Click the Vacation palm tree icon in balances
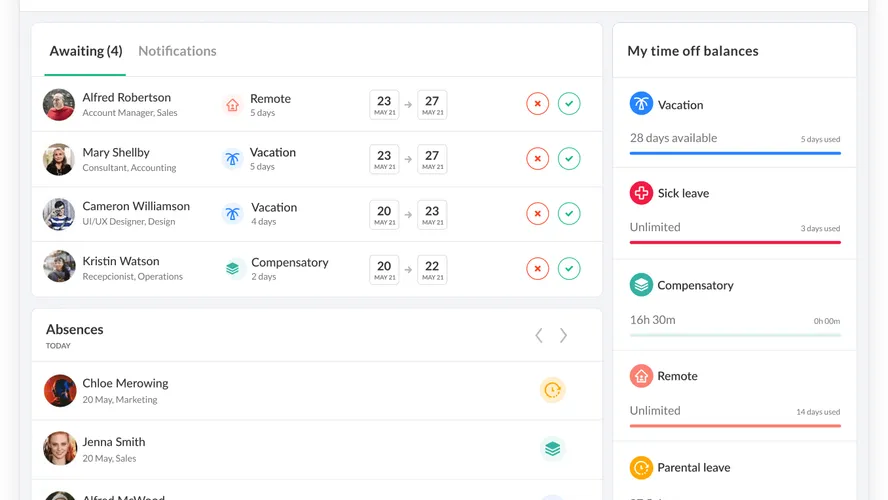 pyautogui.click(x=641, y=103)
